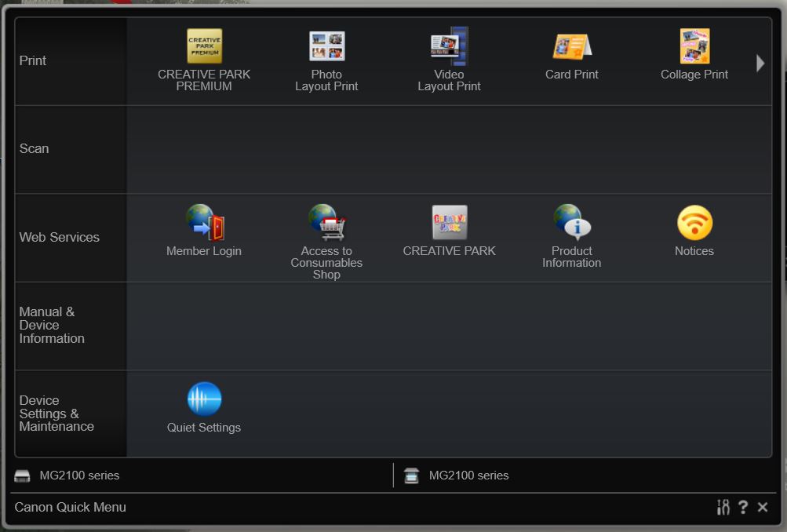The height and width of the screenshot is (532, 787).
Task: Choose the MG2100 series printer model
Action: pos(78,476)
